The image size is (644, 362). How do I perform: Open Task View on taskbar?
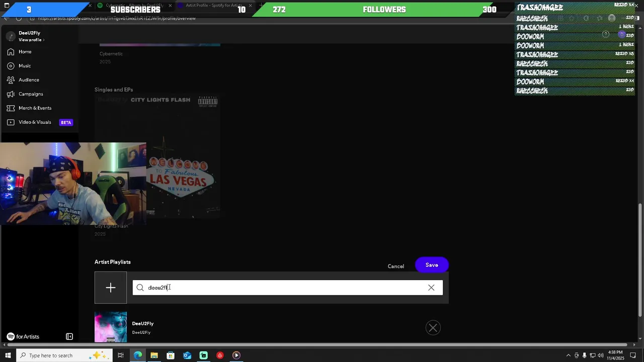click(121, 355)
